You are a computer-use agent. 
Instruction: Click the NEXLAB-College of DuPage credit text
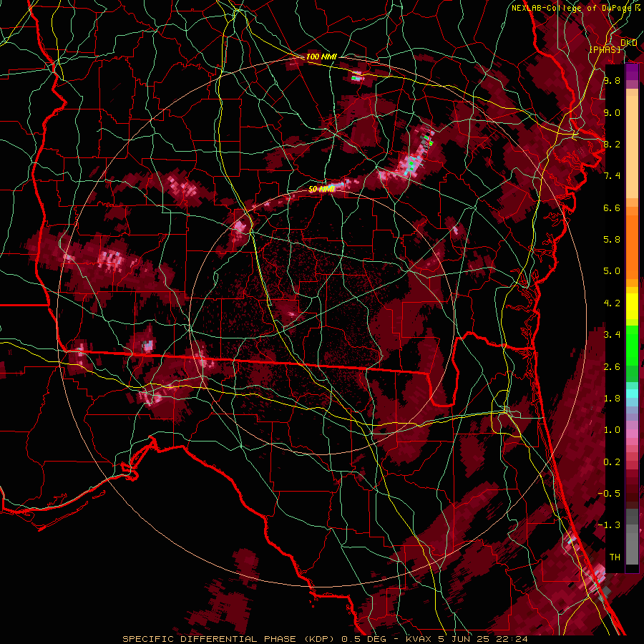(573, 8)
